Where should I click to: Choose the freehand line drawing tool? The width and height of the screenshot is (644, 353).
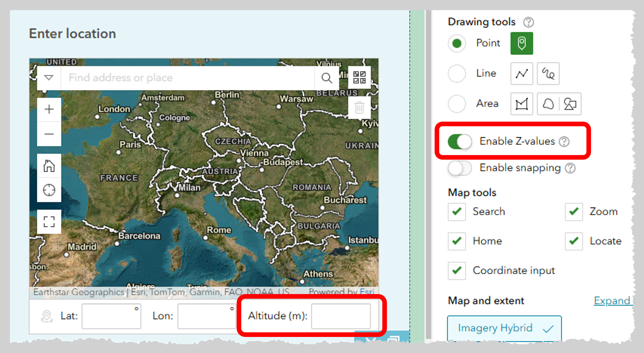[548, 73]
